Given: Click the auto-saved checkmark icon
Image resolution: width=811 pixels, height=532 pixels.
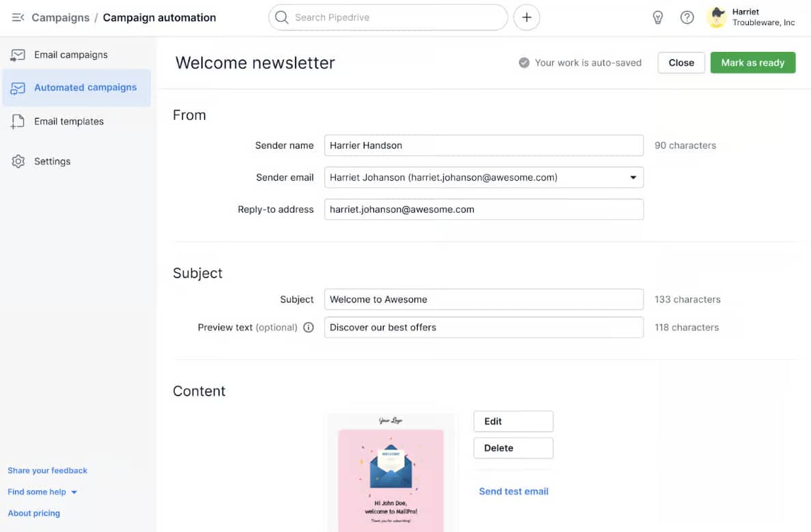Looking at the screenshot, I should tap(524, 63).
